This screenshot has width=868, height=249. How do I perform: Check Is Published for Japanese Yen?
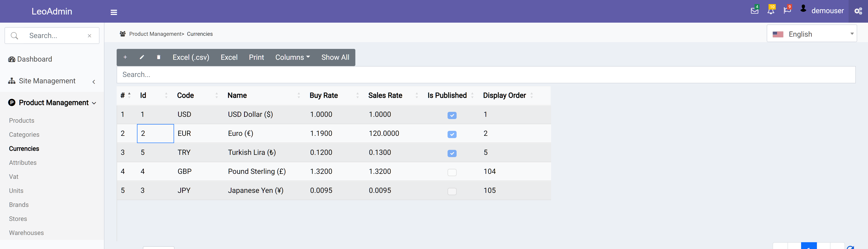point(452,191)
